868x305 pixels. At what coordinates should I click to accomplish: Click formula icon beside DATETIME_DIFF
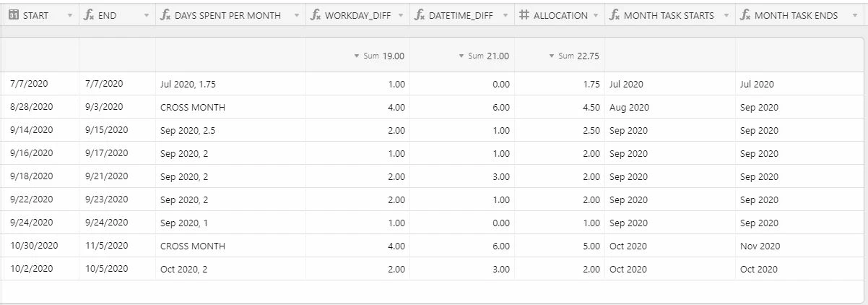(x=420, y=15)
